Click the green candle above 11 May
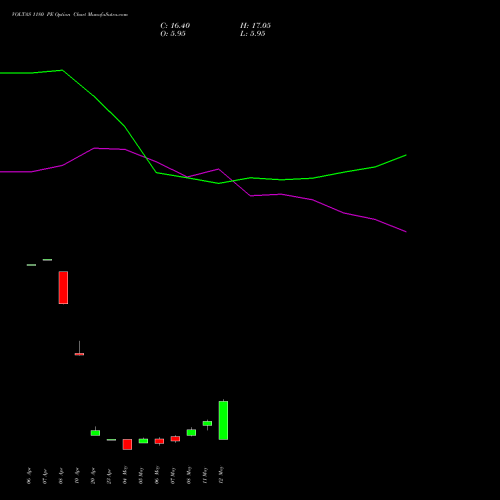Screen dimensions: 500x500 point(207,423)
